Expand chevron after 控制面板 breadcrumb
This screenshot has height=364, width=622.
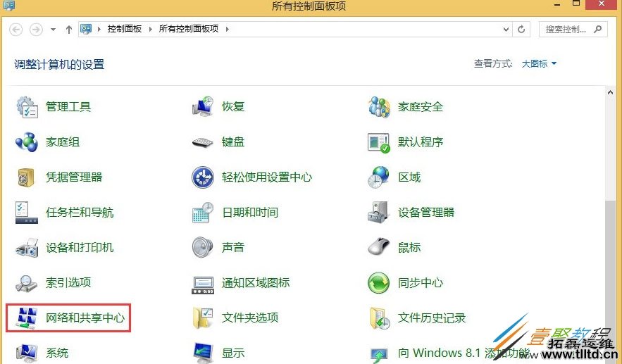151,29
